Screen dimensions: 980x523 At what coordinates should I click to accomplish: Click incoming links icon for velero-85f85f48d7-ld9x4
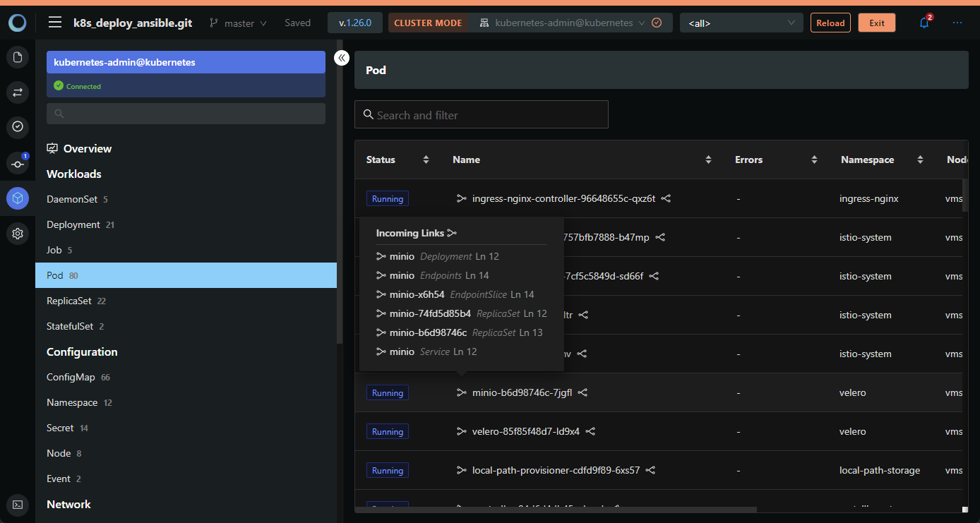tap(462, 432)
